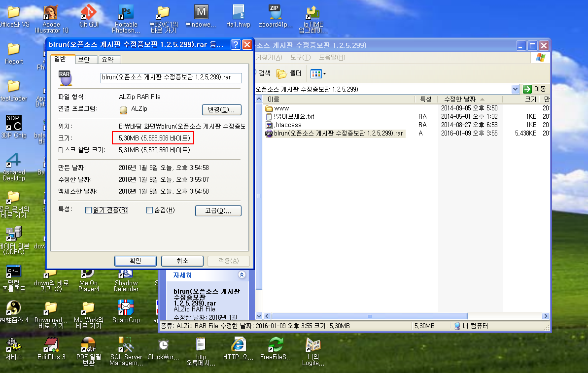Open the fta1.hwp document icon

pos(239,16)
